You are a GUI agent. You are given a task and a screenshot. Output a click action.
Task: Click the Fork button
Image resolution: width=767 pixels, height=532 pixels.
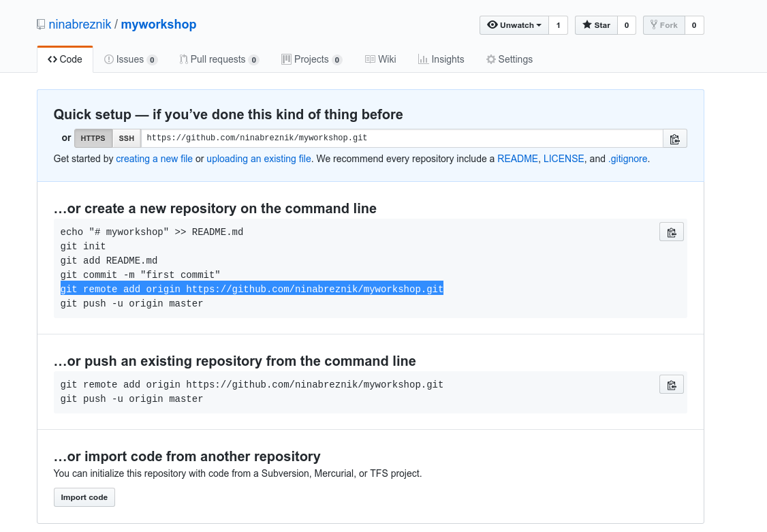(x=663, y=25)
